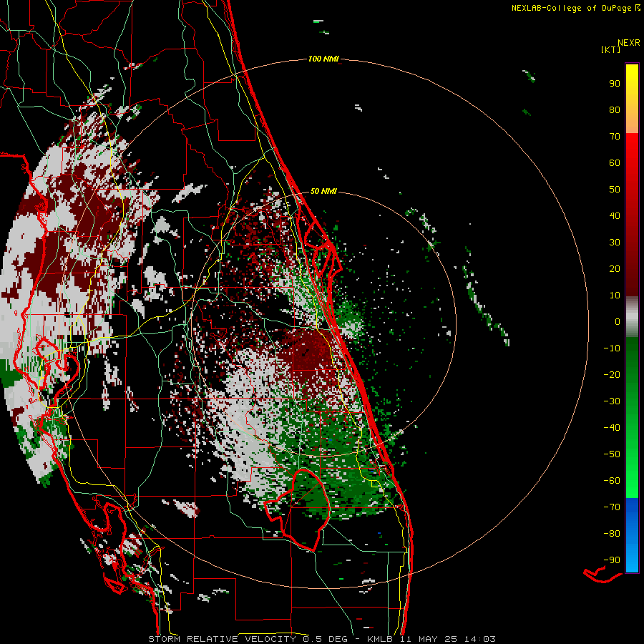
Task: Select the 90 value on velocity scale
Action: tap(615, 84)
